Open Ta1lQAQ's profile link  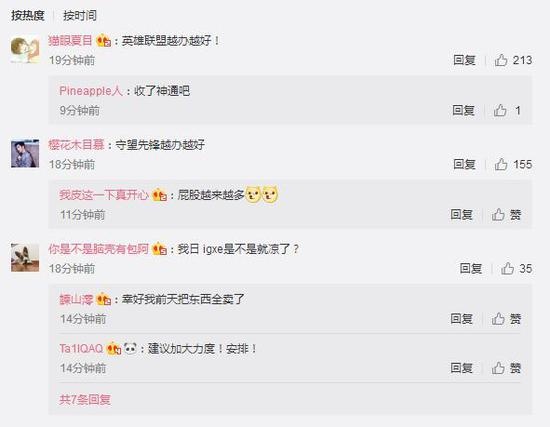(81, 348)
